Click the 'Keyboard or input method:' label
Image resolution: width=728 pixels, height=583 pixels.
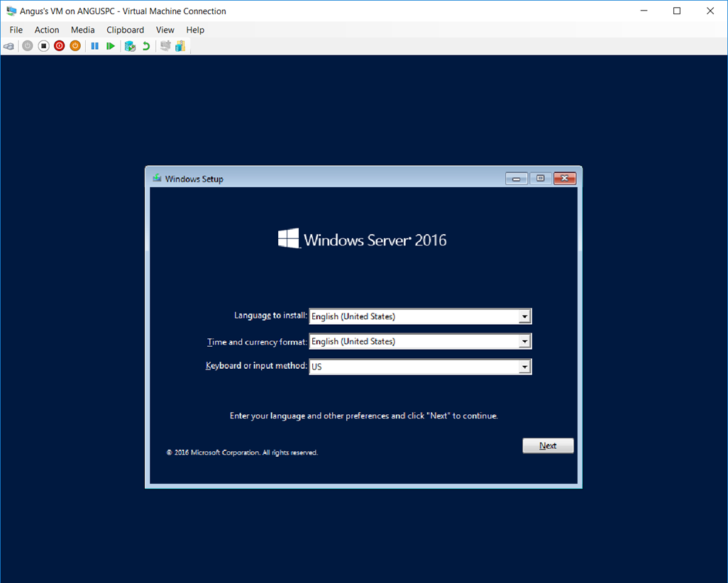[256, 366]
